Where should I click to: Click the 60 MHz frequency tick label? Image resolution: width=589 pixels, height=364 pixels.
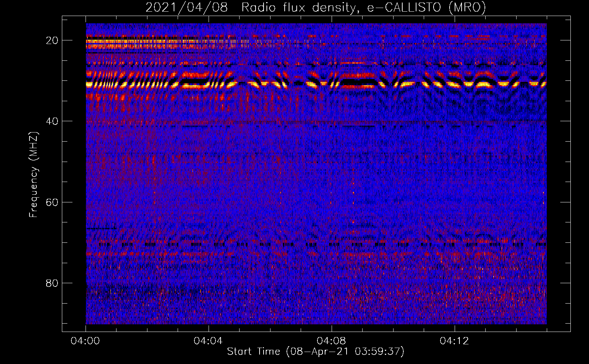coord(52,202)
